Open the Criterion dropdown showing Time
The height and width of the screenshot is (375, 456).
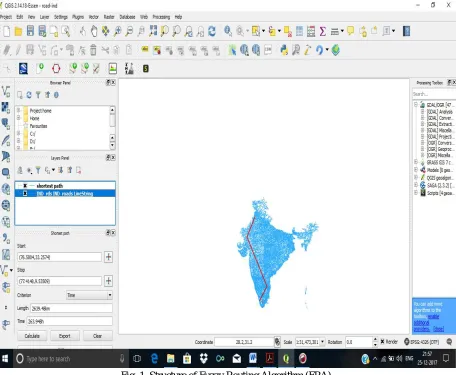click(89, 295)
